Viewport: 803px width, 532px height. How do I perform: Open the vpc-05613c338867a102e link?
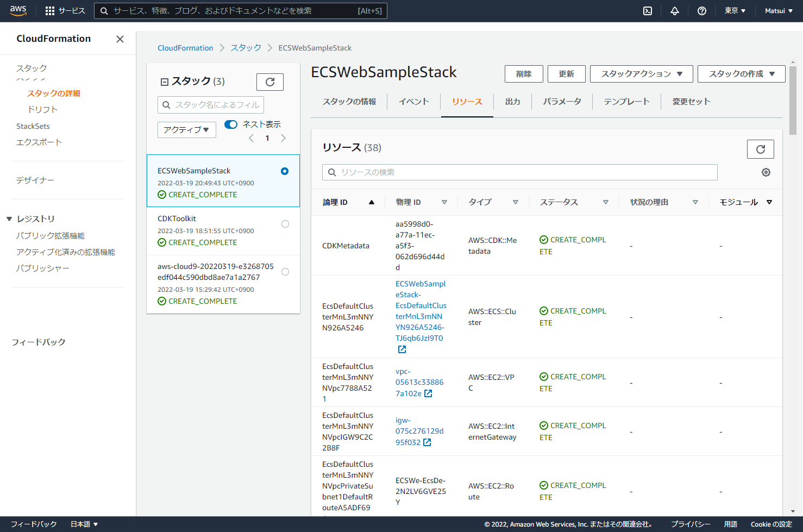[x=419, y=383]
